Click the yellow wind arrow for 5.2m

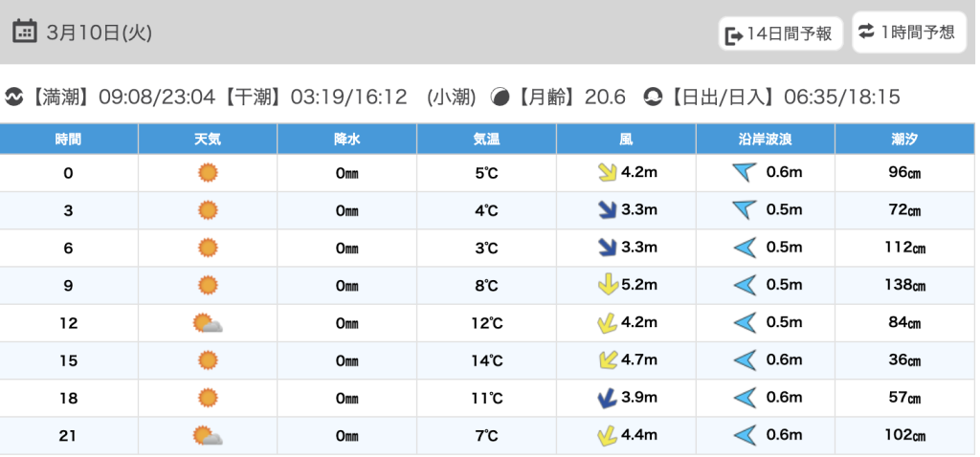(x=605, y=285)
